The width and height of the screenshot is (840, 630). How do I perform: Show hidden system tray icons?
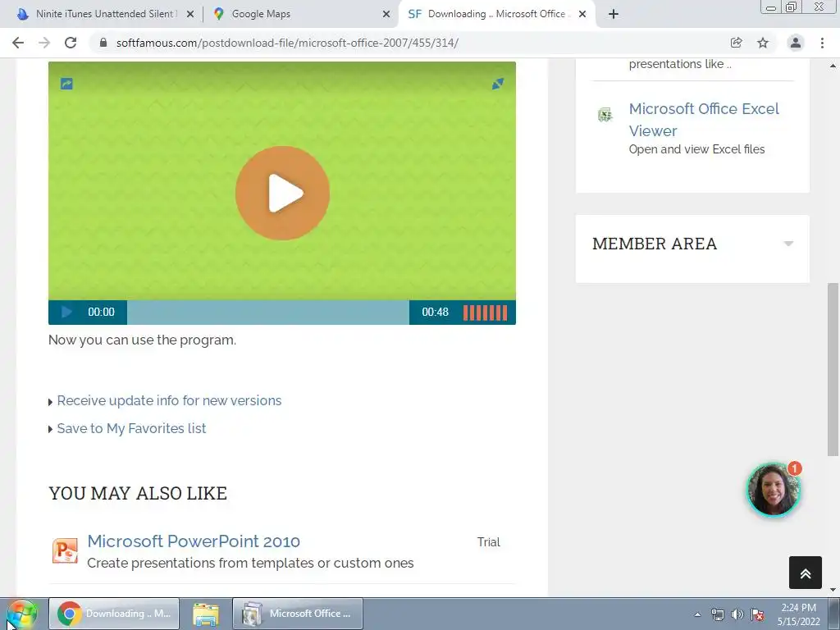[x=697, y=614]
